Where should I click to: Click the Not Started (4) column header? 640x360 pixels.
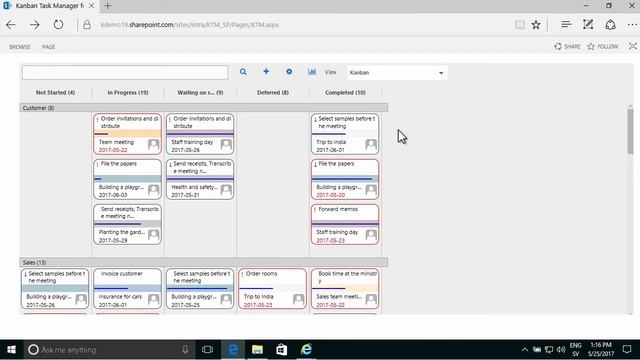(56, 93)
